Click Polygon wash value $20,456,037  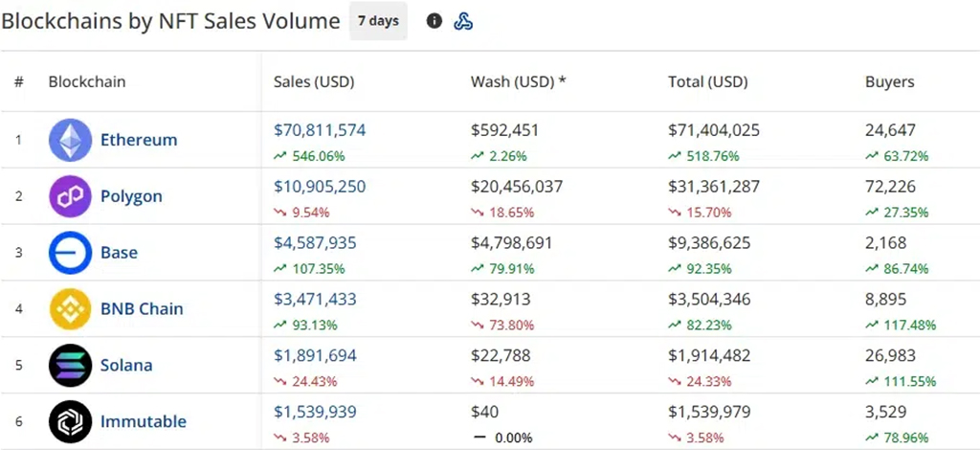point(517,187)
